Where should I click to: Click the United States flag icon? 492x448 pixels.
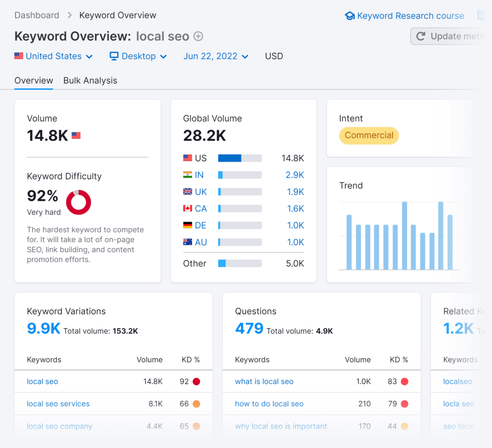click(x=18, y=56)
